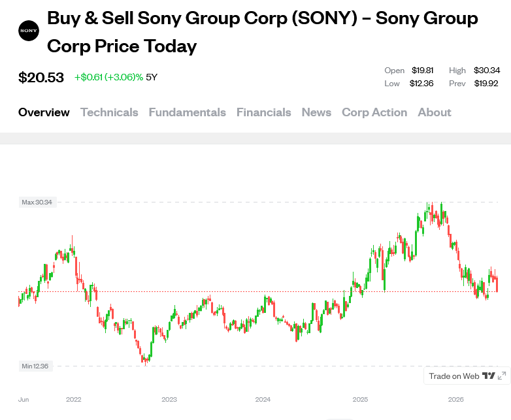Viewport: 511px width, 420px height.
Task: Click the $20.53 current price
Action: click(41, 77)
